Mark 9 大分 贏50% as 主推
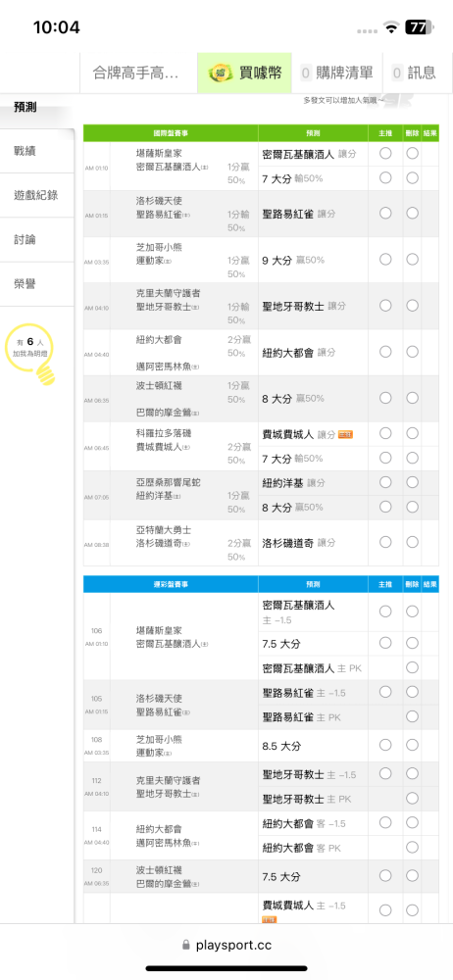This screenshot has width=453, height=980. (x=385, y=259)
